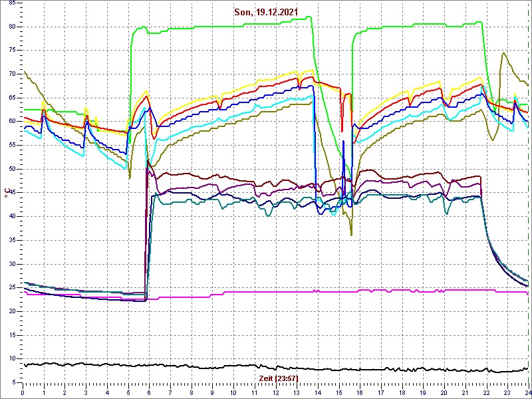Viewport: 532px width, 399px height.
Task: Select the 85 label on the temperature axis
Action: 12,3
